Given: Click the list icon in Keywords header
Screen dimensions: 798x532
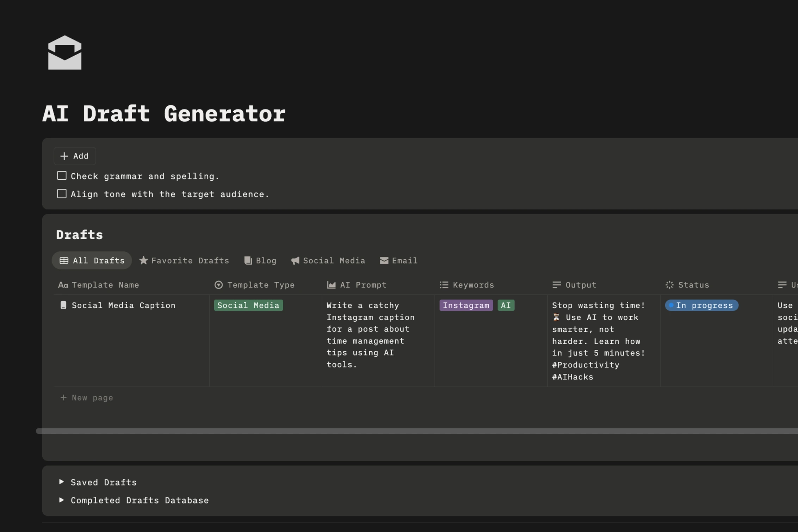Looking at the screenshot, I should click(444, 285).
